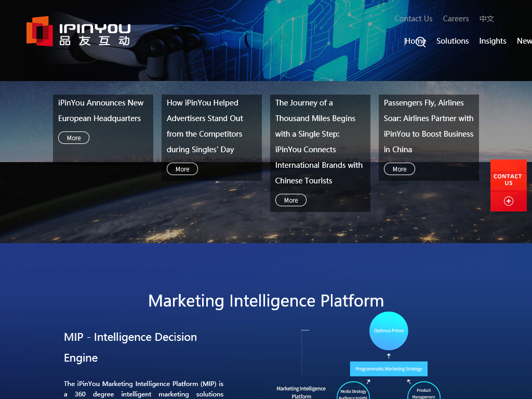This screenshot has width=532, height=399.
Task: Open the Solutions menu item
Action: click(x=453, y=41)
